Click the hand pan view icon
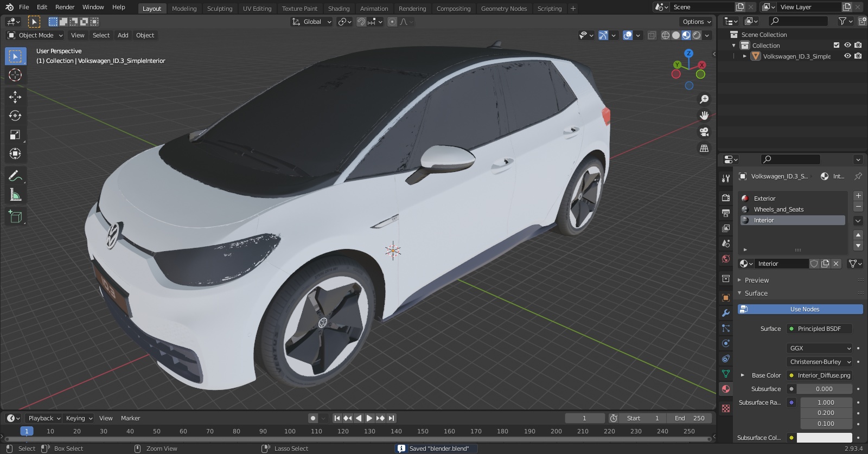Viewport: 868px width, 454px height. (x=704, y=116)
